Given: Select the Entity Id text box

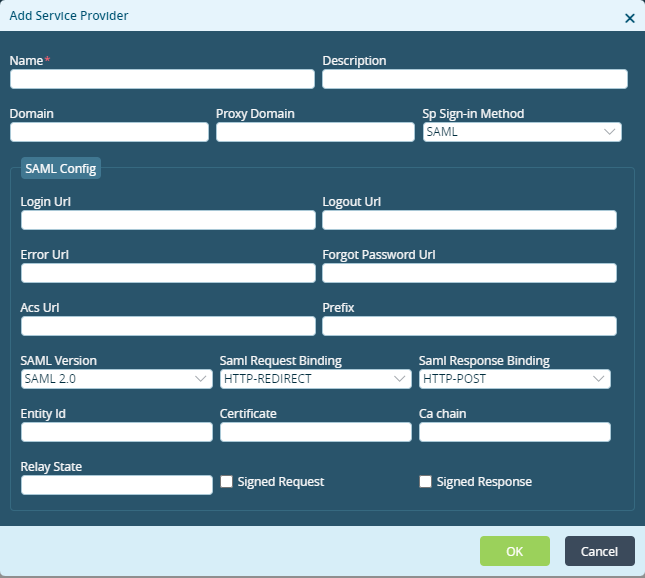Looking at the screenshot, I should [x=117, y=432].
